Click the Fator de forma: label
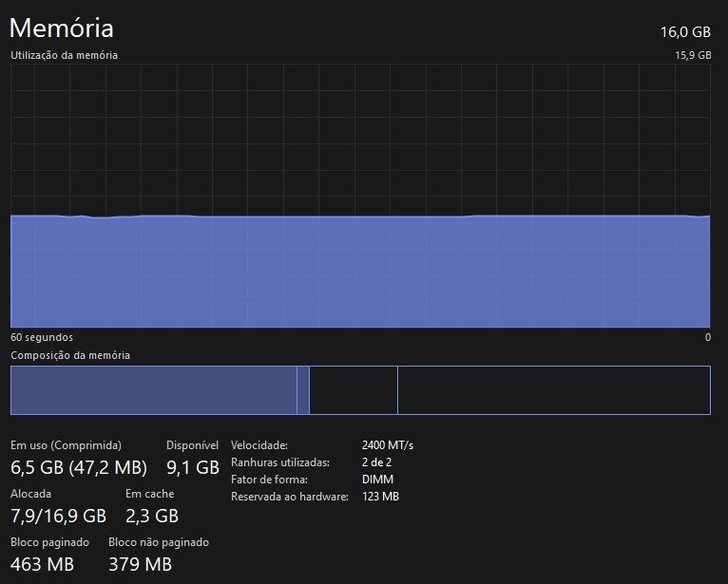The width and height of the screenshot is (728, 584). (269, 480)
